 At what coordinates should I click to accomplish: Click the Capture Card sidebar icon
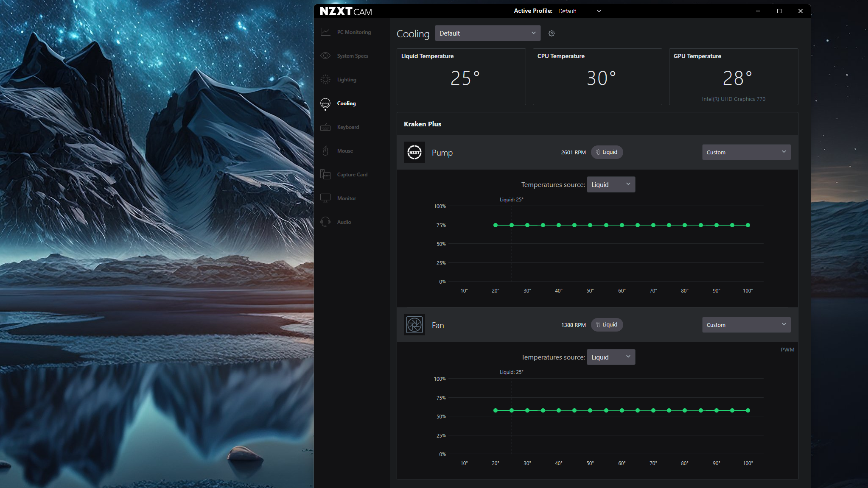click(325, 175)
